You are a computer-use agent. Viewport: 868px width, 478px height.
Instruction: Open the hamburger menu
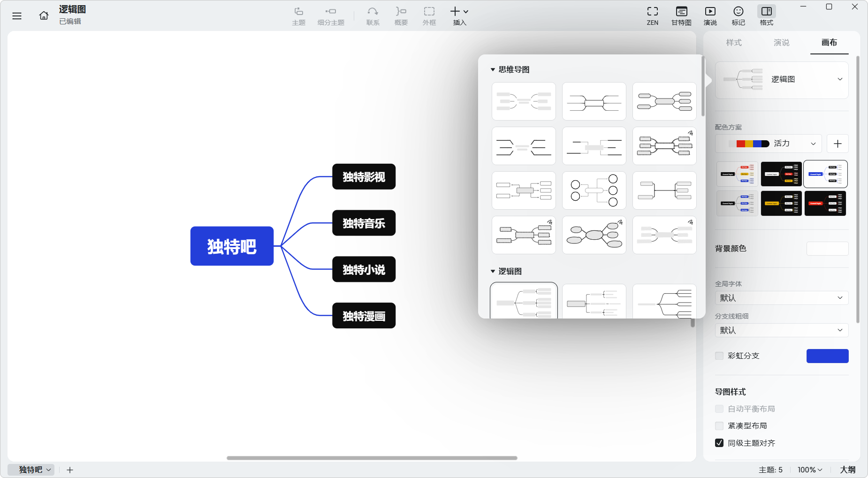click(17, 15)
